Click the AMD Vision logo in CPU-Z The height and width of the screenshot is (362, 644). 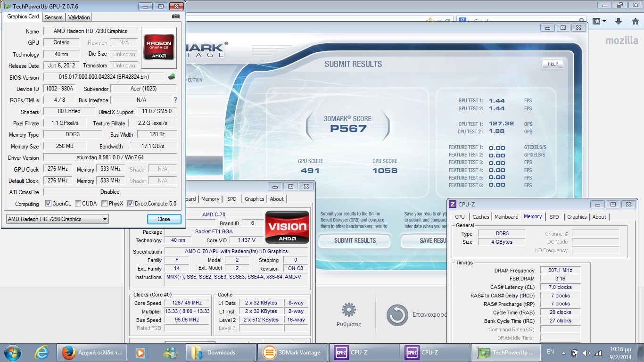coord(287,227)
